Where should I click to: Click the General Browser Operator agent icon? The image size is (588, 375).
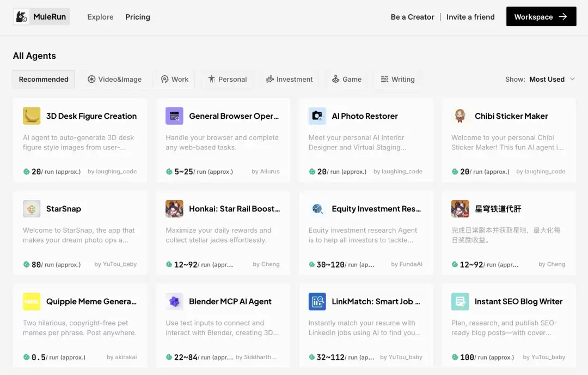tap(174, 116)
